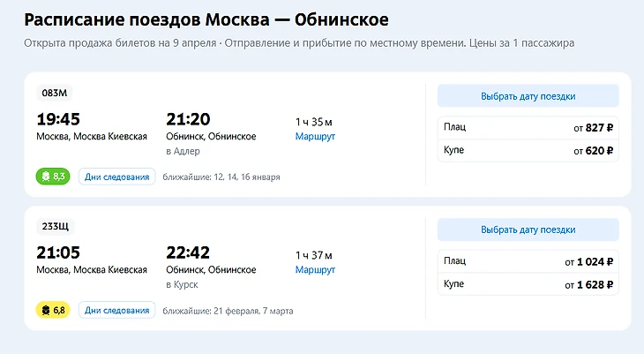Viewport: 644px width, 354px height.
Task: Select Купе fare from 620 ₽
Action: [528, 150]
